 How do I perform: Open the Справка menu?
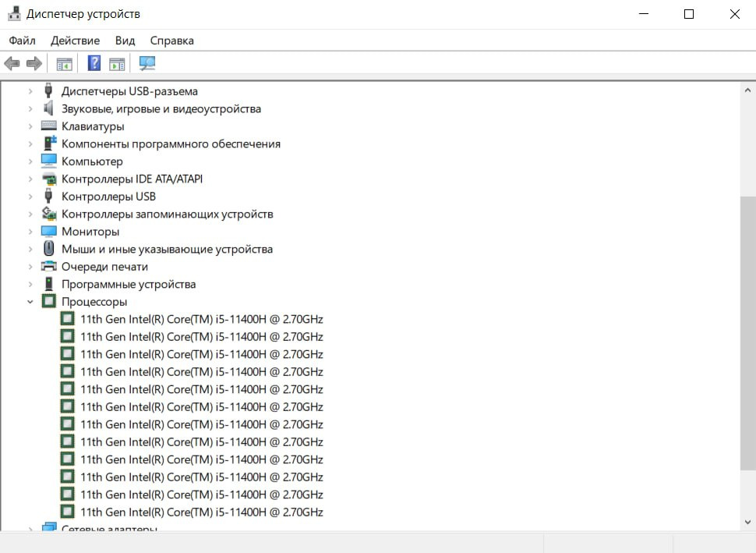(x=171, y=41)
